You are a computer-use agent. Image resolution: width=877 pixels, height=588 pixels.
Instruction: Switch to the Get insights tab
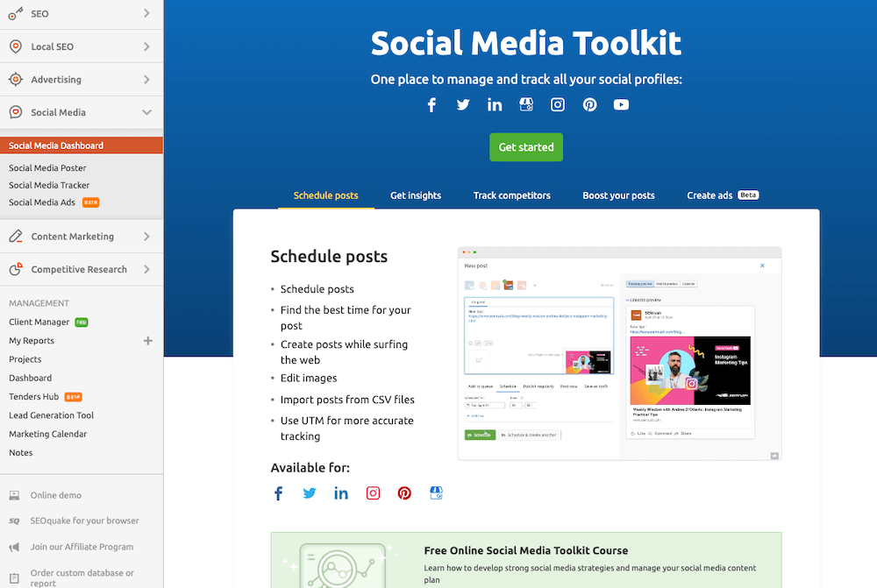pos(416,195)
